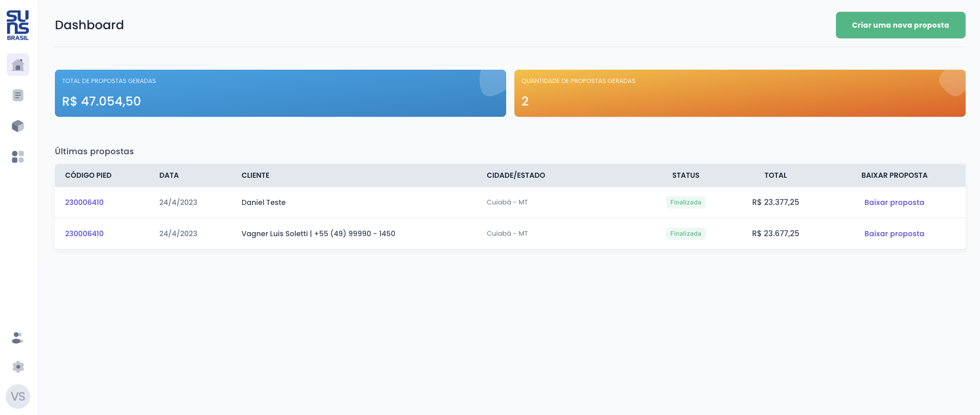Select the cube icon in the sidebar
The image size is (980, 415).
click(x=18, y=126)
